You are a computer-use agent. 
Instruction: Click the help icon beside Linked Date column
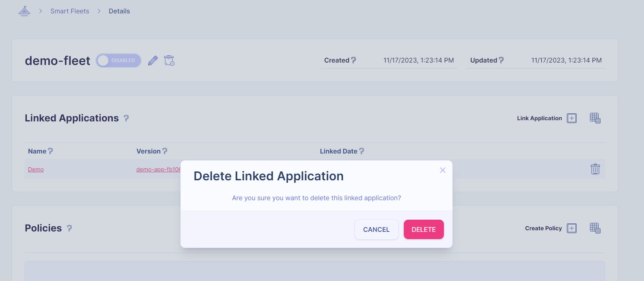[x=362, y=151]
